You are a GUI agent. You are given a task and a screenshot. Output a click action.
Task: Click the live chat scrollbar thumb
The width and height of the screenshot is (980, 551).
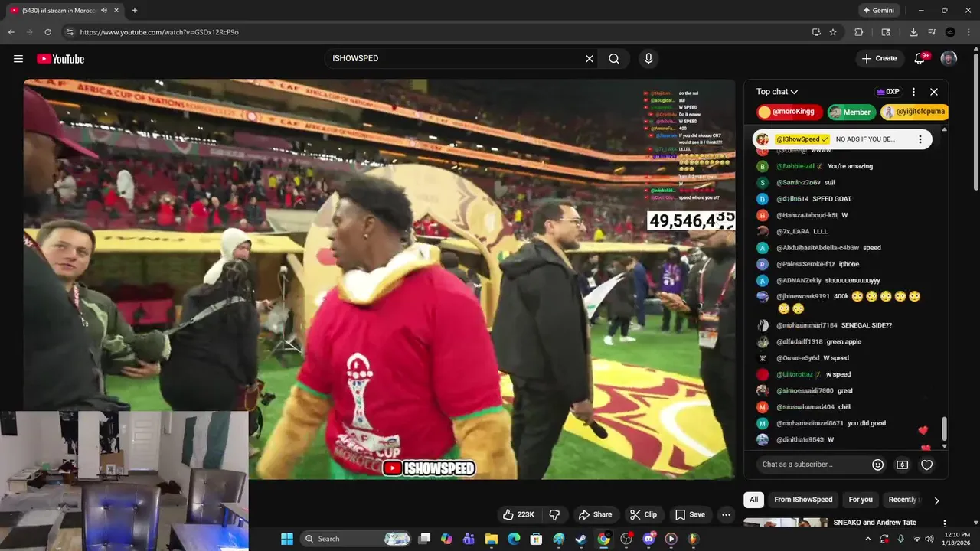[x=944, y=429]
